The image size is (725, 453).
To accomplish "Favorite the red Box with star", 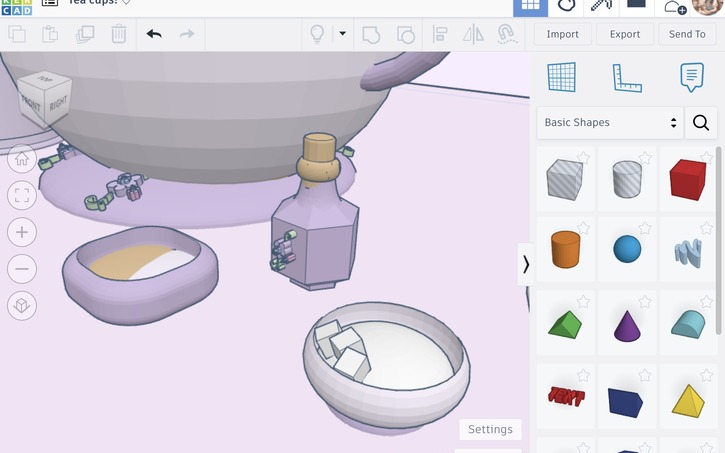I will [706, 158].
